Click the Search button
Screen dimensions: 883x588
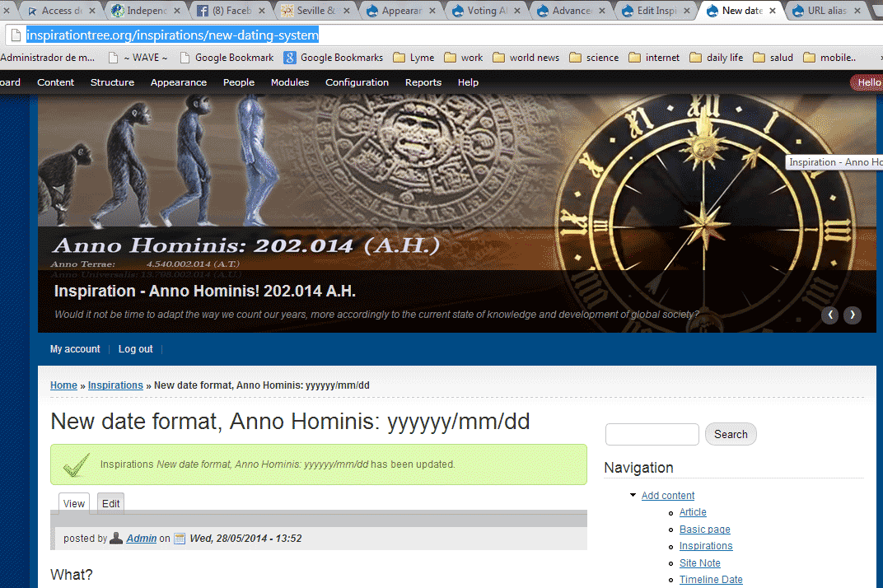pos(731,434)
